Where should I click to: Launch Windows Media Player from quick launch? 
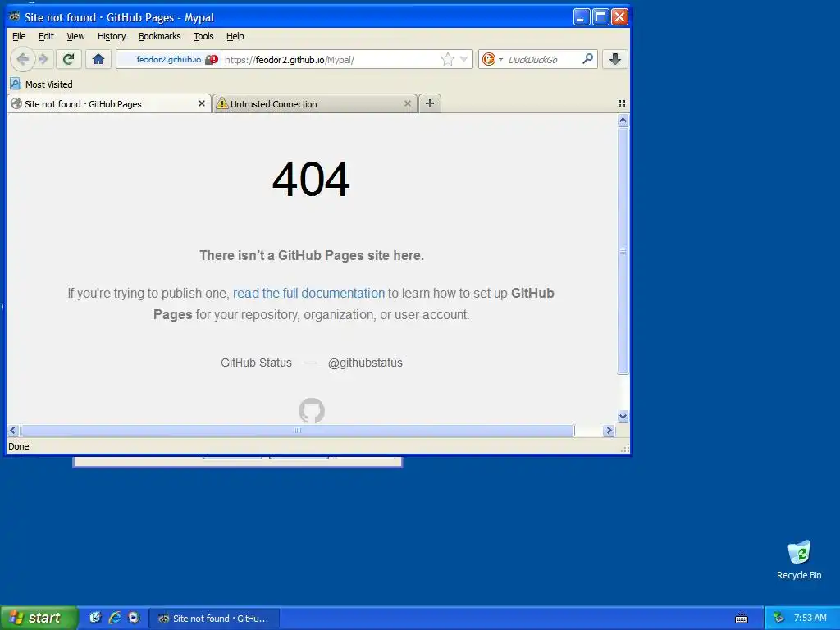pos(134,618)
